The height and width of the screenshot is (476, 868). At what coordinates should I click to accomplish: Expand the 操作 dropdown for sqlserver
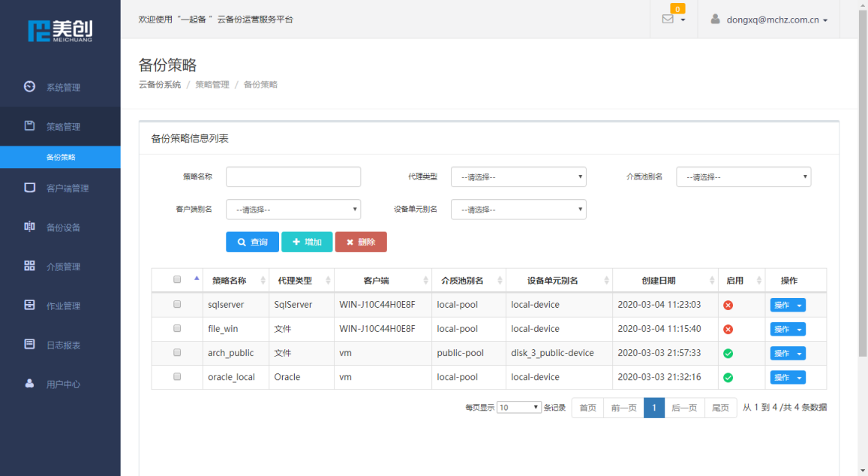[x=788, y=306]
